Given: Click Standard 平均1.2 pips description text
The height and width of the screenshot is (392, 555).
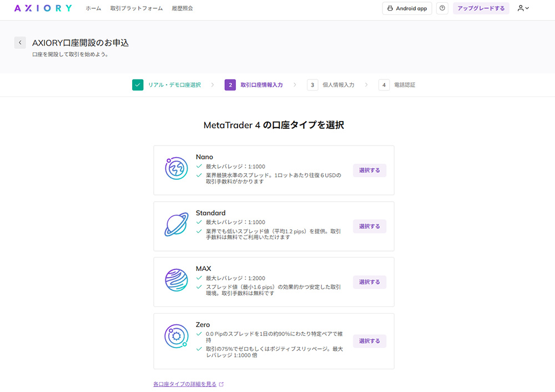Looking at the screenshot, I should [x=274, y=234].
